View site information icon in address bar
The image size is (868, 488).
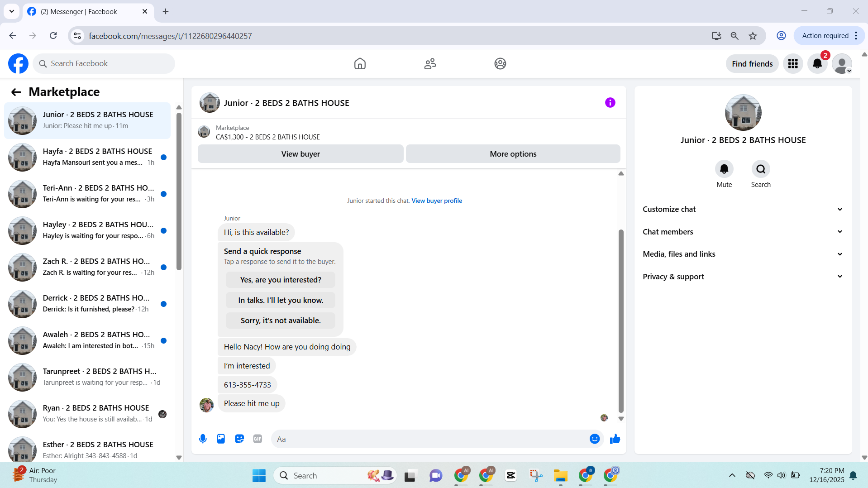click(77, 36)
